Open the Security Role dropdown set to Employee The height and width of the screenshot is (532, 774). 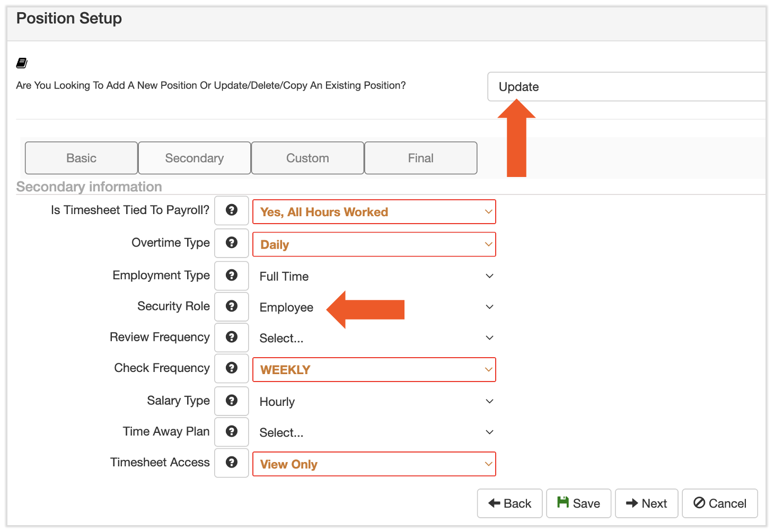[x=374, y=307]
